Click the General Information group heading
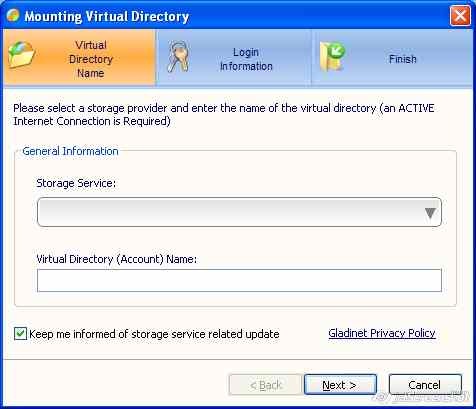 pos(70,151)
